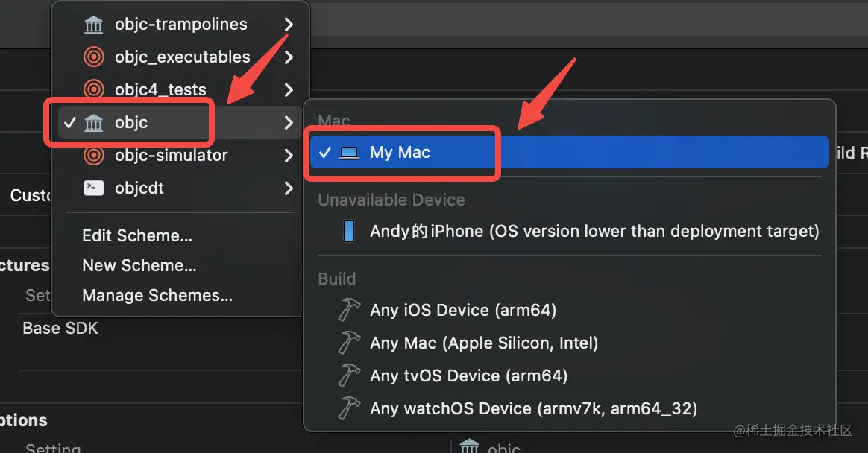Click the Base SDK setting row

60,329
